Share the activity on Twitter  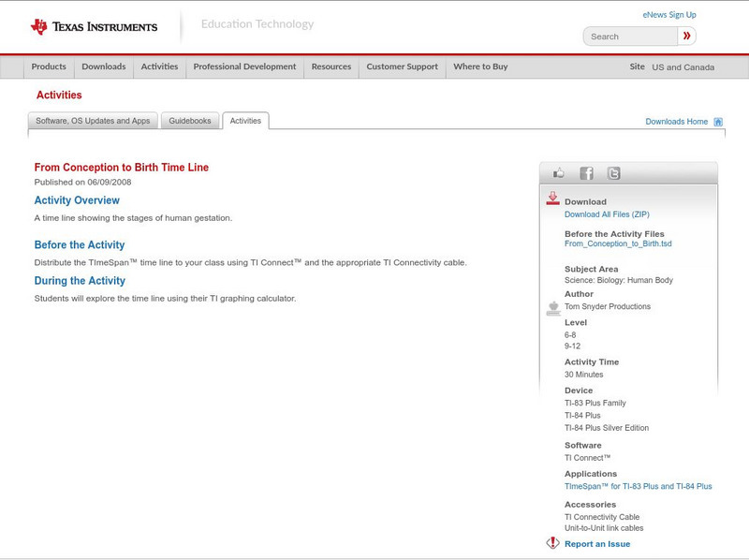[613, 173]
